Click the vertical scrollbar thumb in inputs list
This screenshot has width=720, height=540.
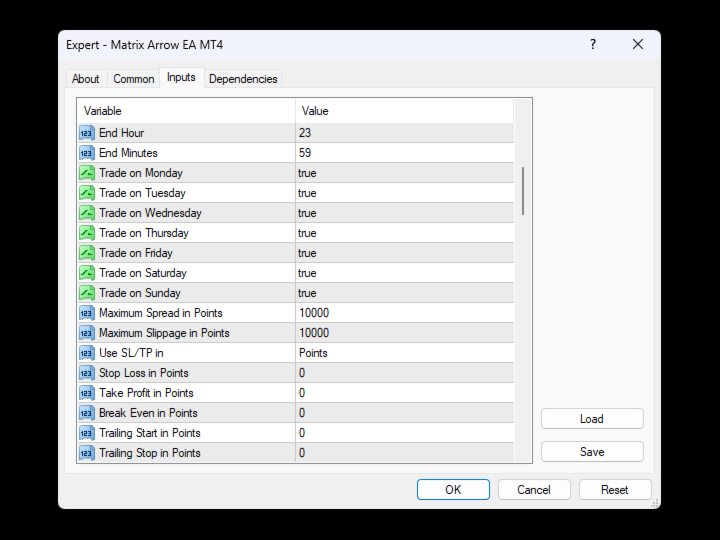click(523, 190)
